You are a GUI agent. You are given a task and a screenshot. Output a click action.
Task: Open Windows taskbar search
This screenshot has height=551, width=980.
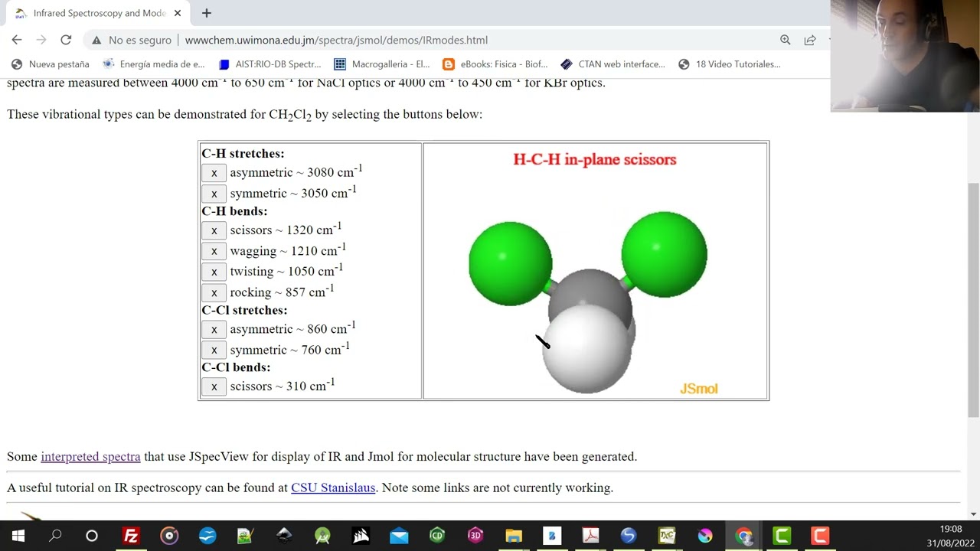55,536
